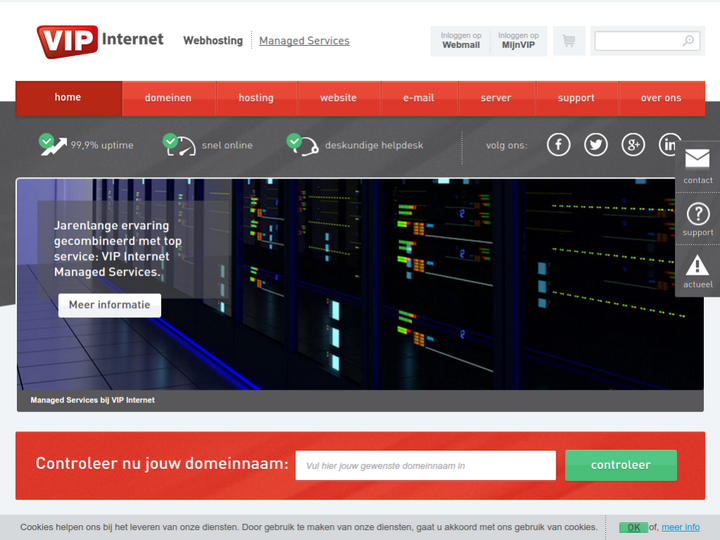Open the hosting menu

tap(256, 98)
